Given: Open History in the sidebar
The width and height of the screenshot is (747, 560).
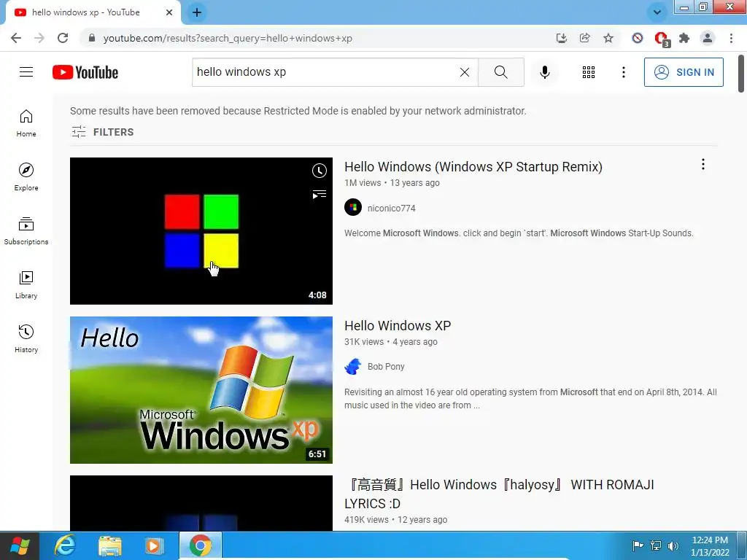Looking at the screenshot, I should point(26,338).
